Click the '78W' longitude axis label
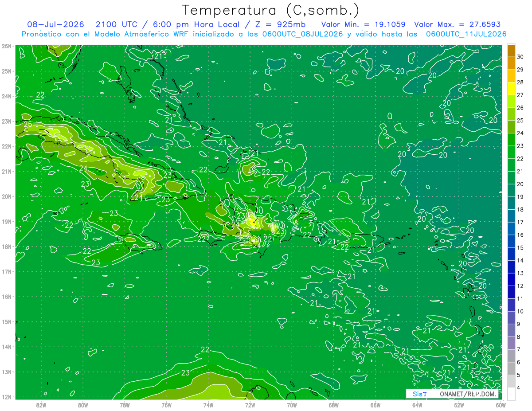The width and height of the screenshot is (532, 411). point(125,405)
